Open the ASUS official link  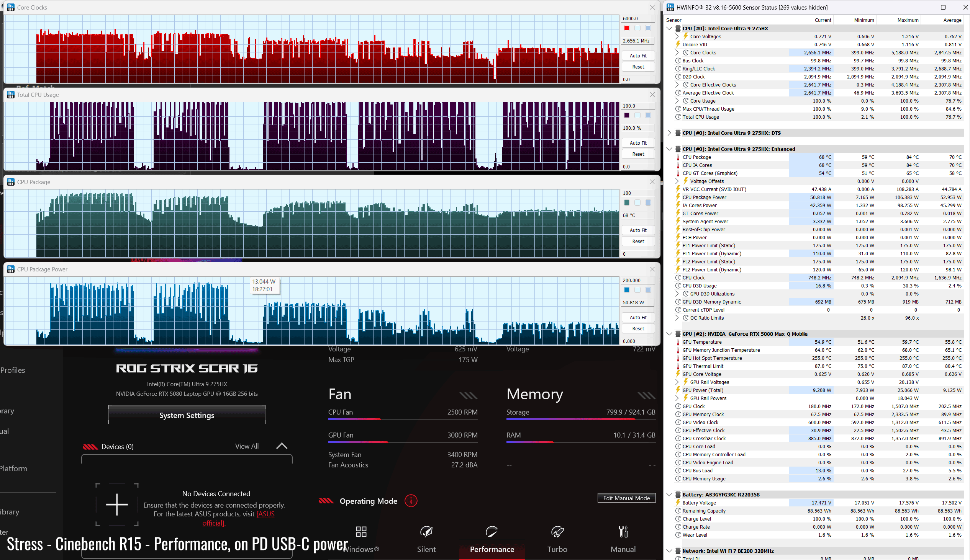[x=238, y=518]
